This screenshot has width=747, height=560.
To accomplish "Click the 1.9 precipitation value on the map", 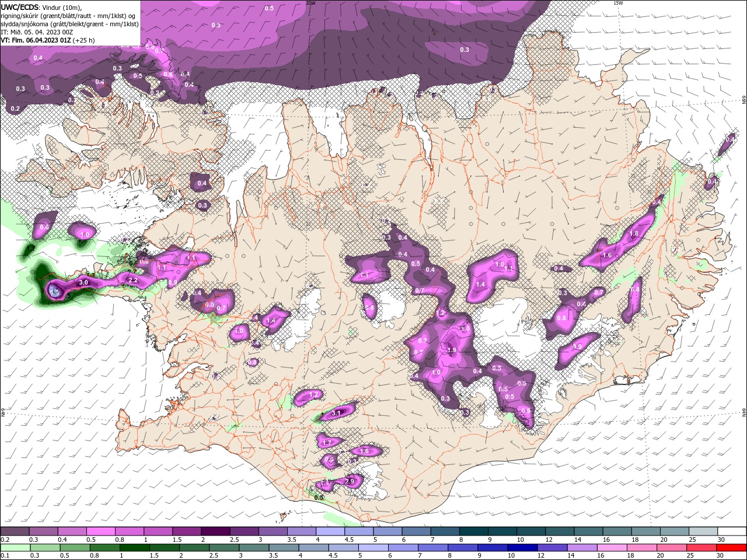I will [x=451, y=350].
